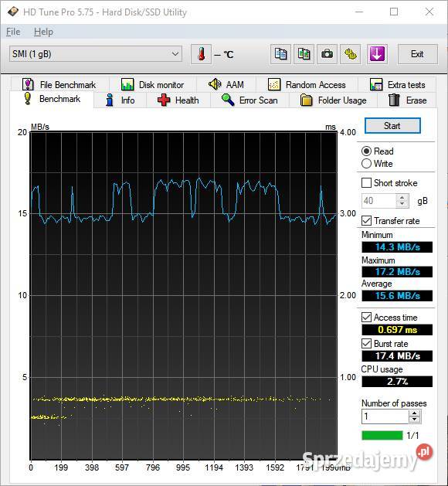
Task: Open the options gear icon
Action: 351,54
